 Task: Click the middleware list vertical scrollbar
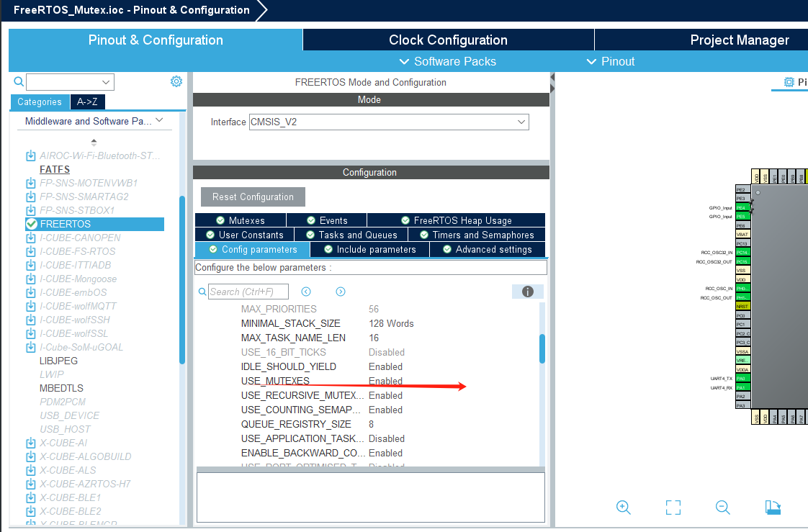click(182, 279)
